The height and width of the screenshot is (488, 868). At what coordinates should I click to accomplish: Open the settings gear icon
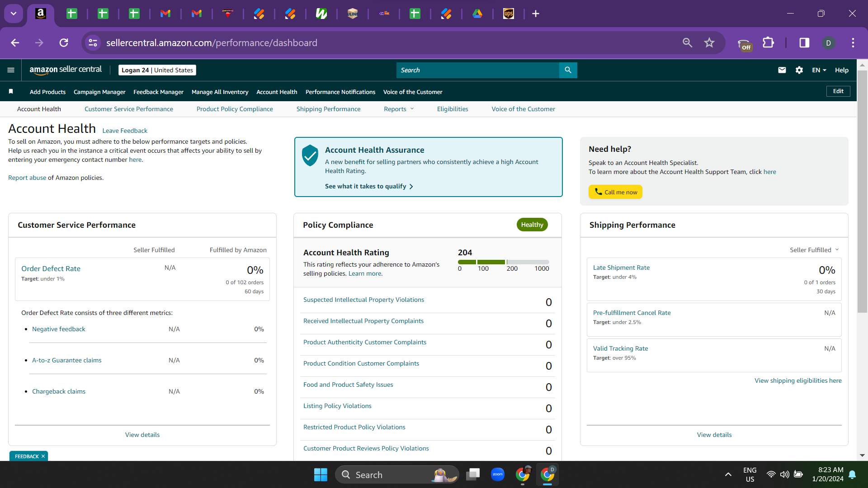pyautogui.click(x=799, y=70)
